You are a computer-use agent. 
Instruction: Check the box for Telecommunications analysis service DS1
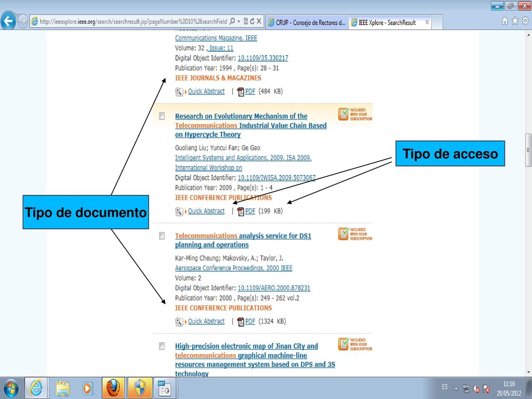coord(162,236)
